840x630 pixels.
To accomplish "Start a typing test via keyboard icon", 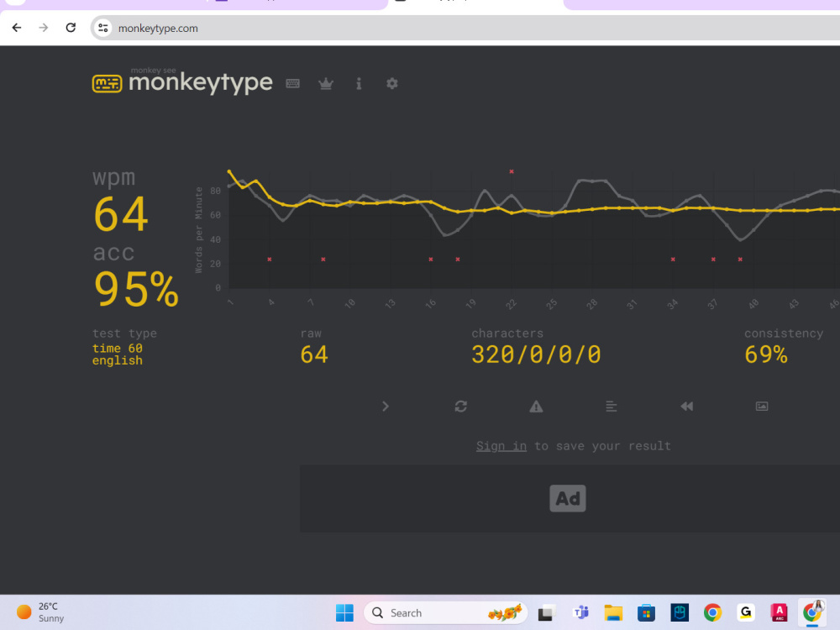I will coord(292,83).
